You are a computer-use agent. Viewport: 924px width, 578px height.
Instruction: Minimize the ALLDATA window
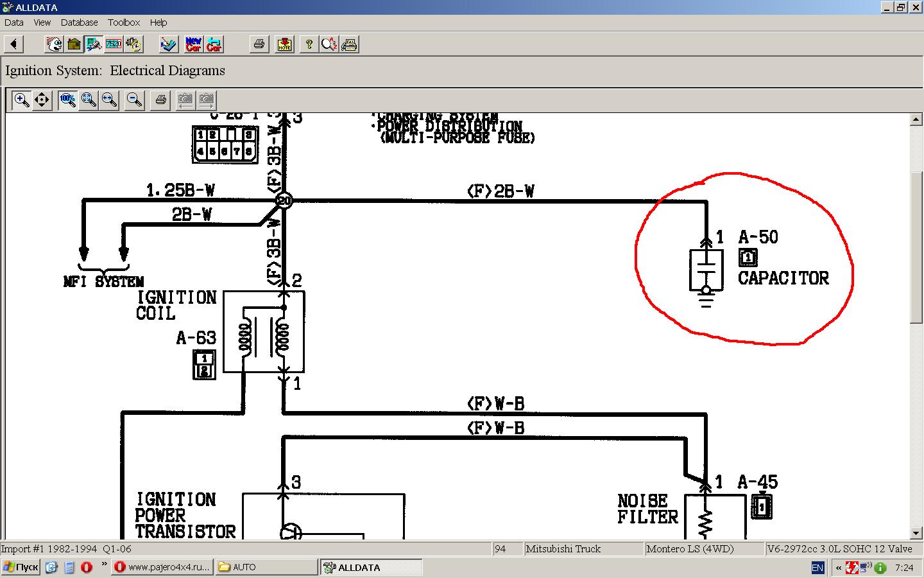coord(887,7)
